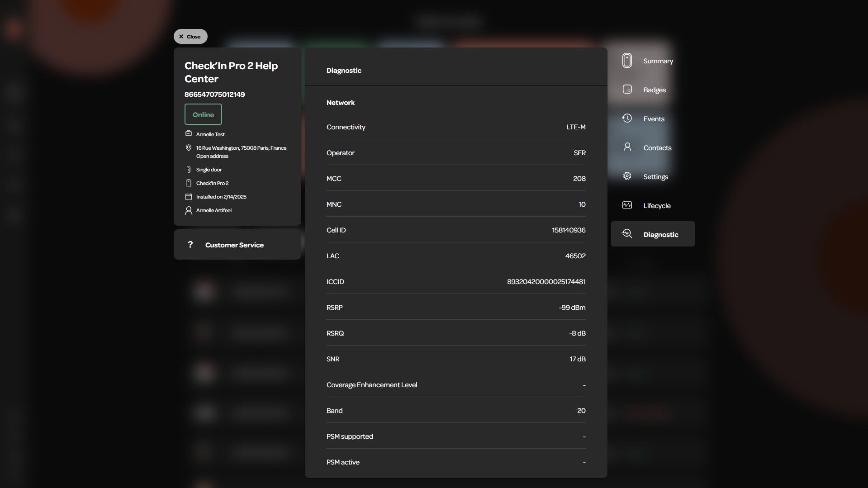The height and width of the screenshot is (488, 868).
Task: Click the calendar icon beside install date
Action: (189, 197)
